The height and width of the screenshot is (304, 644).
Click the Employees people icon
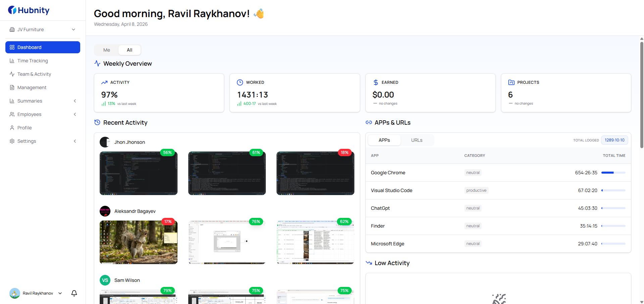12,114
